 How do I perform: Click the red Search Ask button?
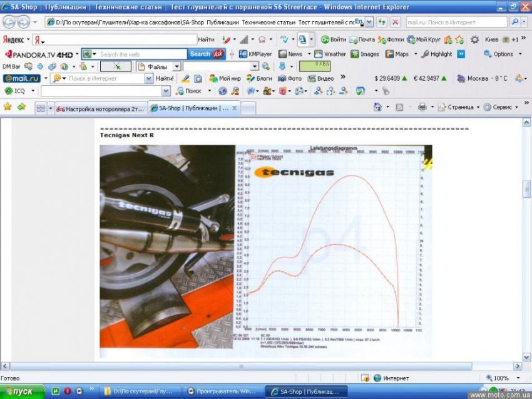[207, 54]
